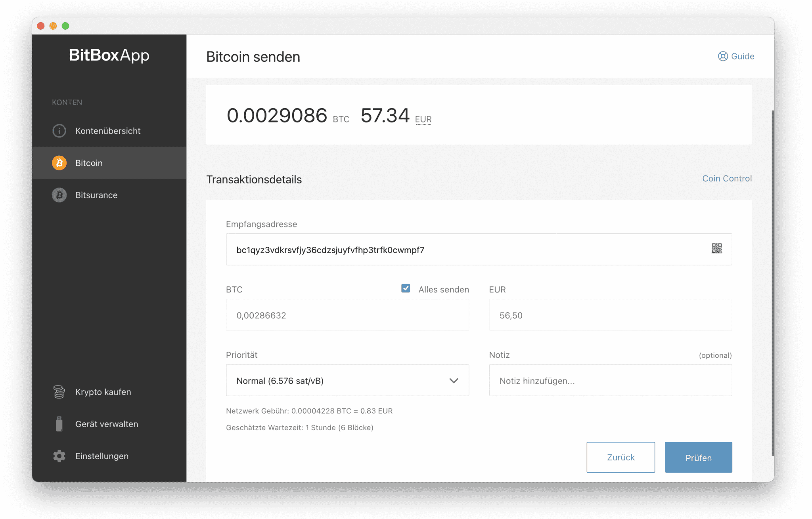
Task: Click the EUR amount field
Action: 610,315
